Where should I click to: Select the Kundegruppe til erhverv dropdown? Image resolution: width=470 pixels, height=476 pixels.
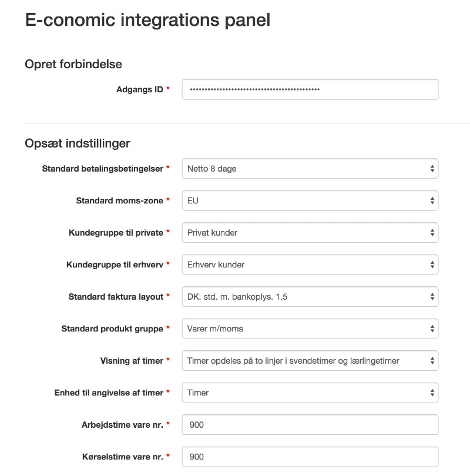click(x=310, y=264)
